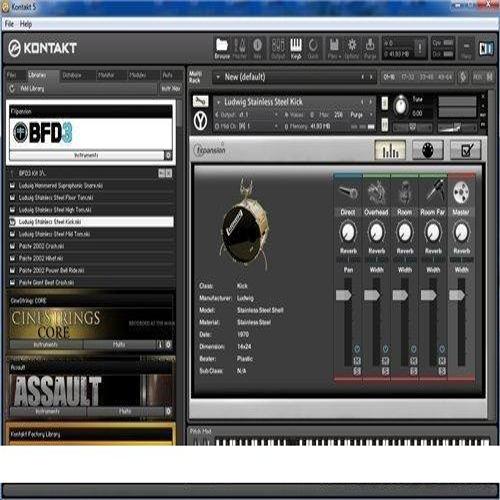The width and height of the screenshot is (500, 500).
Task: Click the Purge icon in the toolbar
Action: point(370,48)
